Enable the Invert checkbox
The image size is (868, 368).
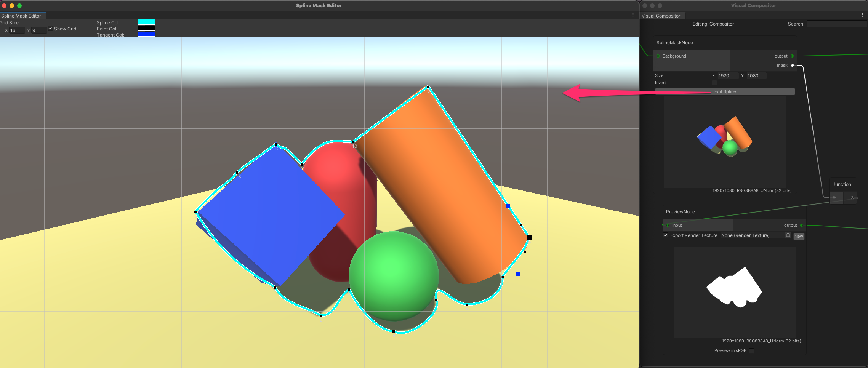(x=714, y=83)
